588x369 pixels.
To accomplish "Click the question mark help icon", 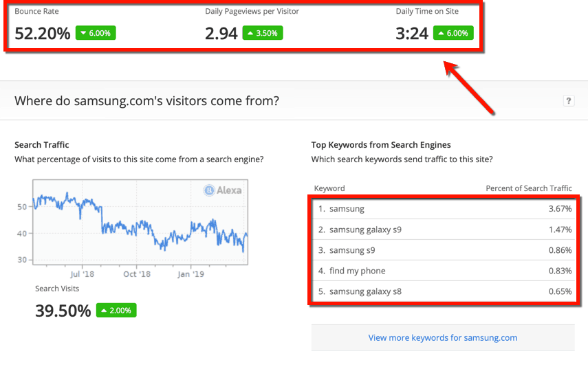I will point(569,101).
